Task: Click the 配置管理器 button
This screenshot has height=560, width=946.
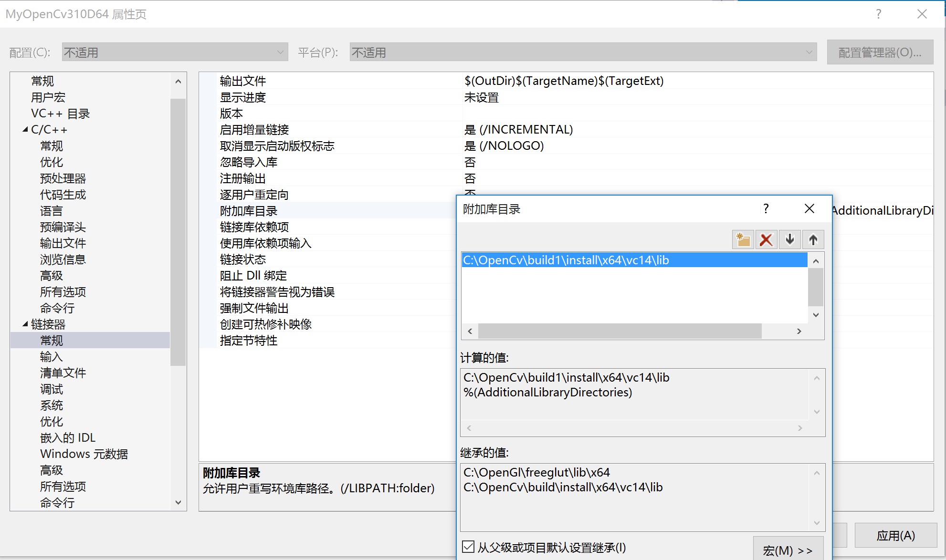Action: pyautogui.click(x=880, y=52)
